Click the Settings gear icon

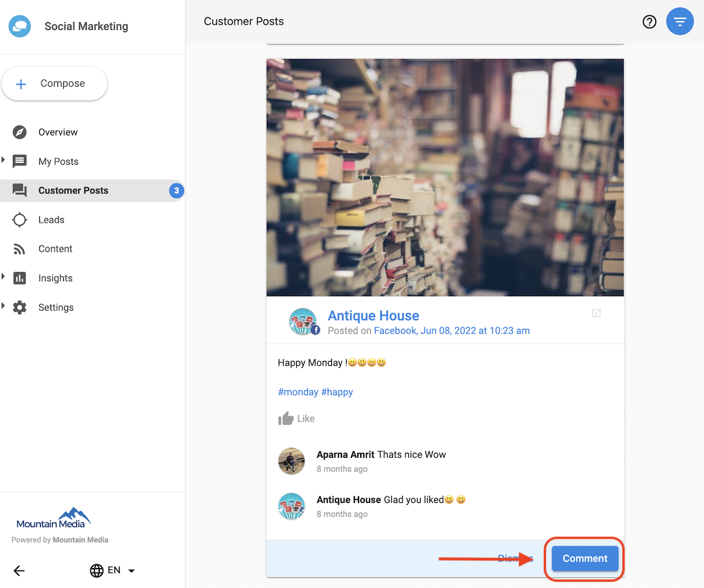pos(20,307)
